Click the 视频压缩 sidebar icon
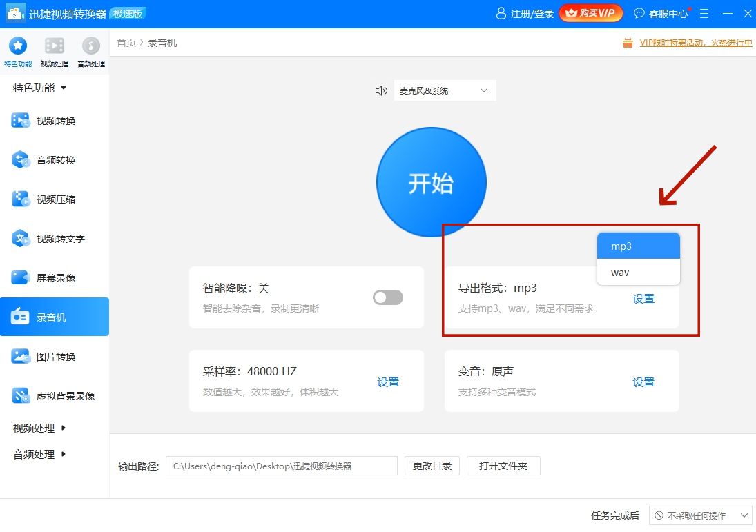The height and width of the screenshot is (532, 756). pos(20,199)
